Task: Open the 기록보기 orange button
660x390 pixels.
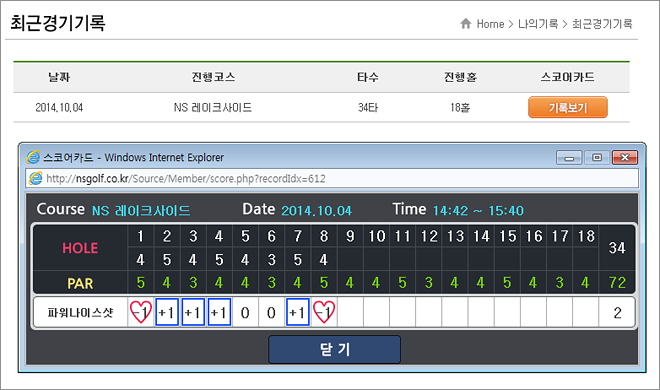Action: pyautogui.click(x=568, y=107)
